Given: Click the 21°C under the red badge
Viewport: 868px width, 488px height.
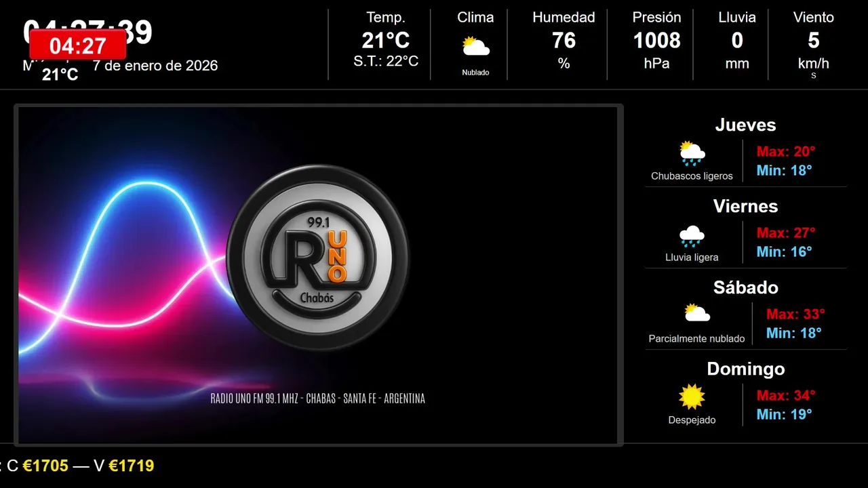Looking at the screenshot, I should 60,75.
